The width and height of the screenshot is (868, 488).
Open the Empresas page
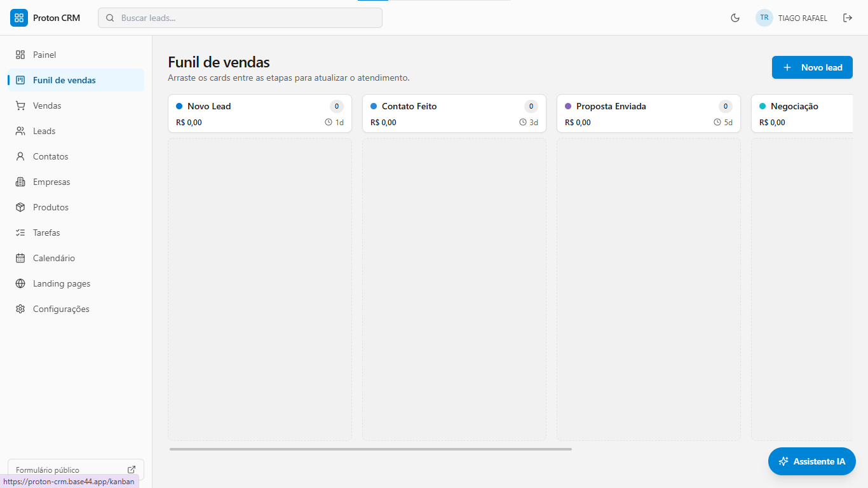click(76, 182)
